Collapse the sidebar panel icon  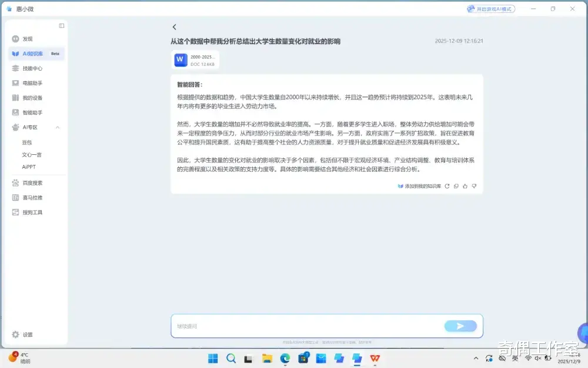click(62, 25)
